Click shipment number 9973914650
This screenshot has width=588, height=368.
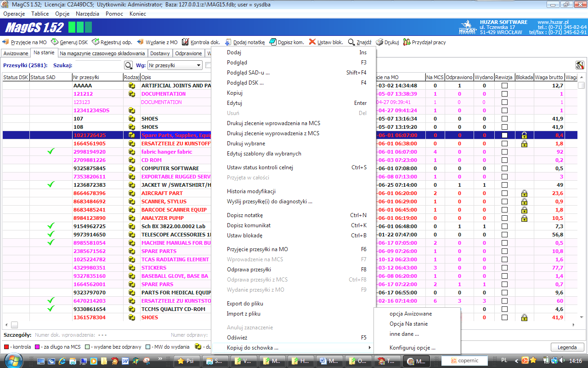[x=90, y=235]
